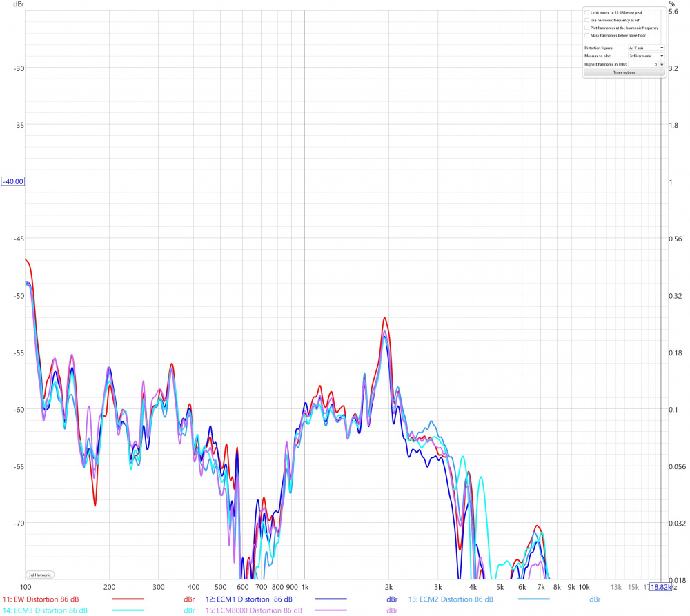690x616 pixels.
Task: Click the cyan ECM3 trace line swatch
Action: pyautogui.click(x=128, y=610)
